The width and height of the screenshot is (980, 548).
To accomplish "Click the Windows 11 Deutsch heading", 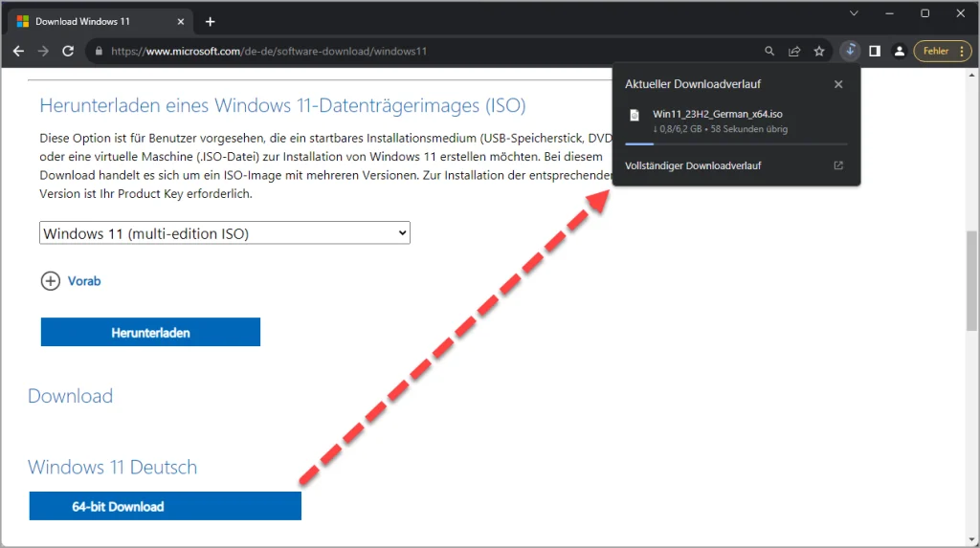I will pos(113,468).
